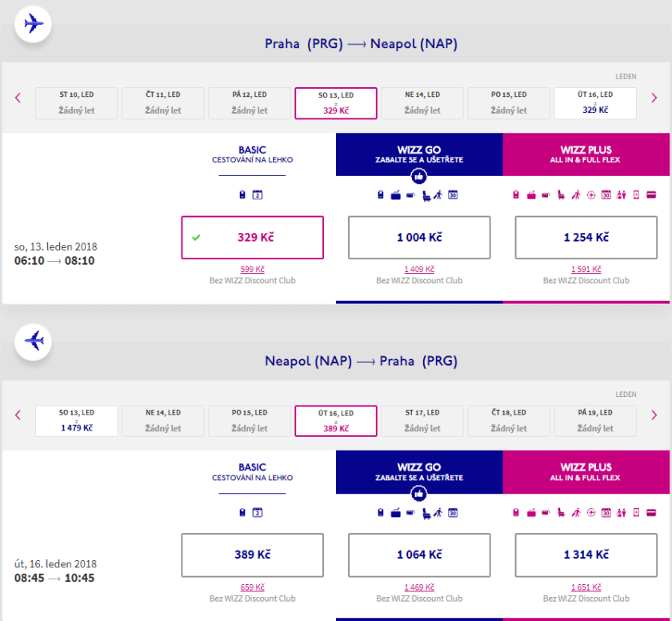Switch outbound date to ÚT 16, LED

(x=595, y=102)
